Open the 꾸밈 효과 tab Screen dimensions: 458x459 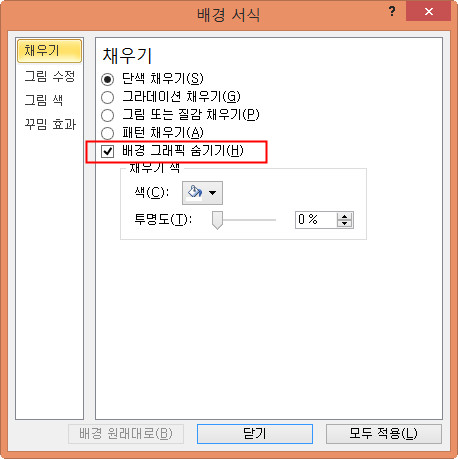(x=50, y=124)
